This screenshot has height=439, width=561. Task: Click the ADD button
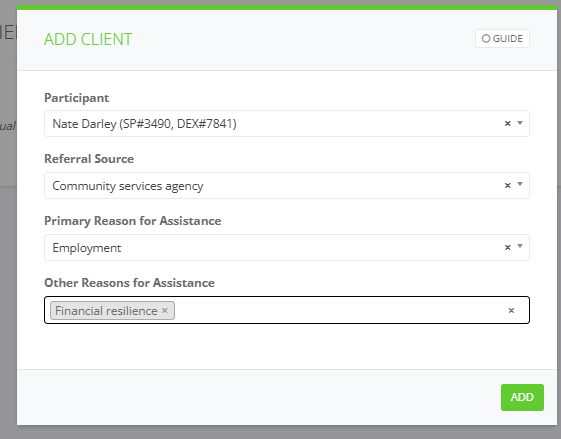[522, 397]
